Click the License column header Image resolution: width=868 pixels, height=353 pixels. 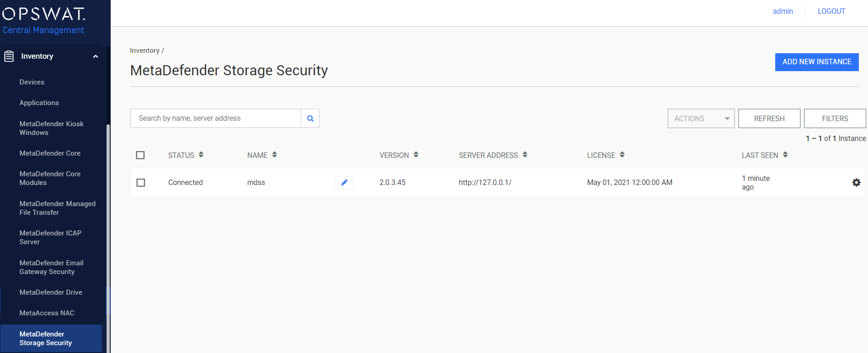pyautogui.click(x=601, y=155)
